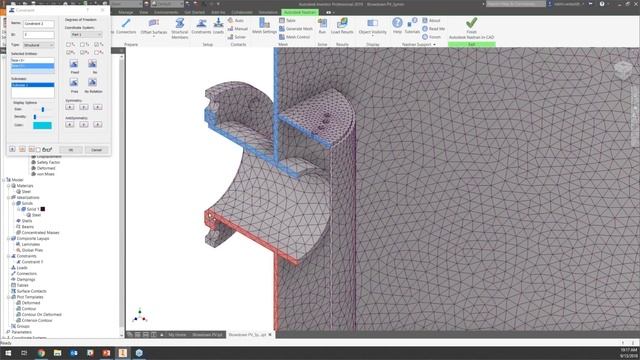Apply the No Rotation constraint preset
This screenshot has width=640, height=360.
[x=93, y=83]
